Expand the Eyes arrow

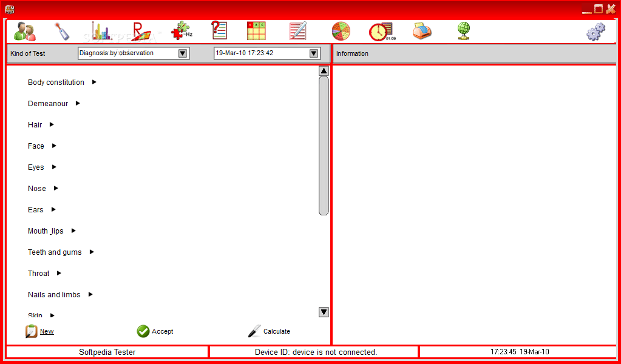[54, 167]
